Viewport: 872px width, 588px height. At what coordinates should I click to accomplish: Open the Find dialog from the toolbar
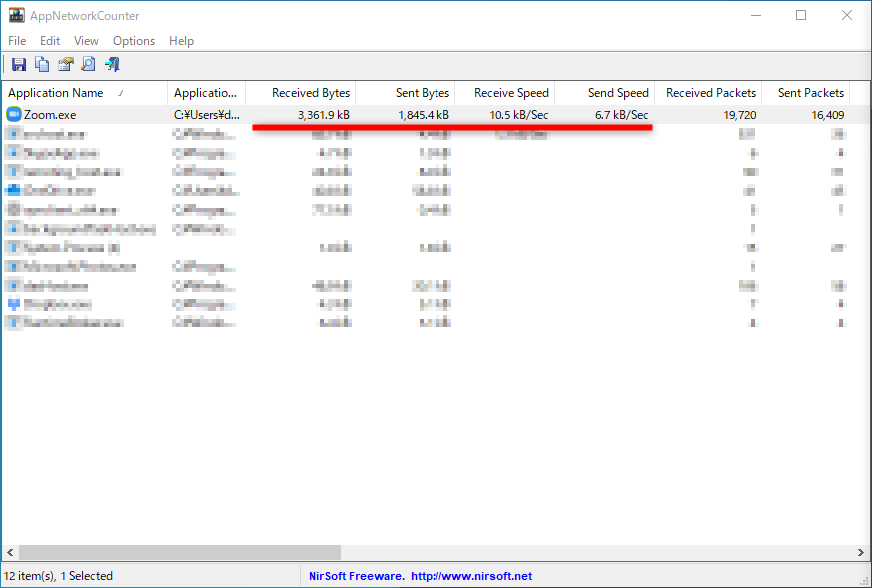[x=88, y=64]
